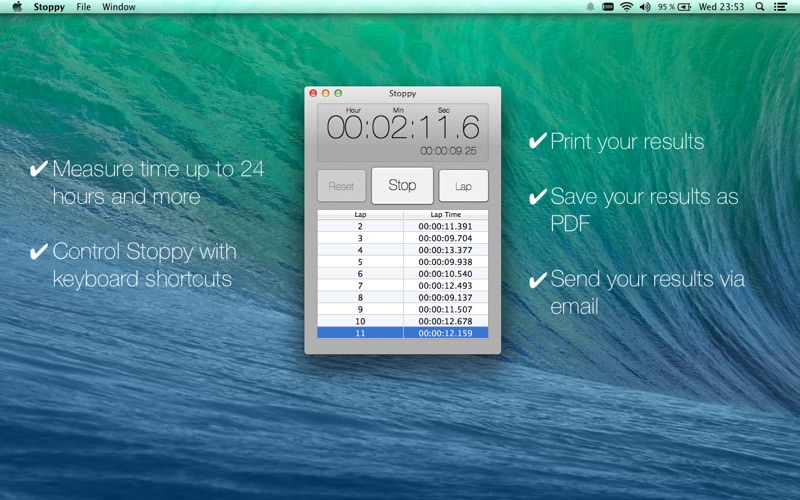Select lap row with time 00:00:12.493
This screenshot has height=500, width=800.
pos(403,286)
